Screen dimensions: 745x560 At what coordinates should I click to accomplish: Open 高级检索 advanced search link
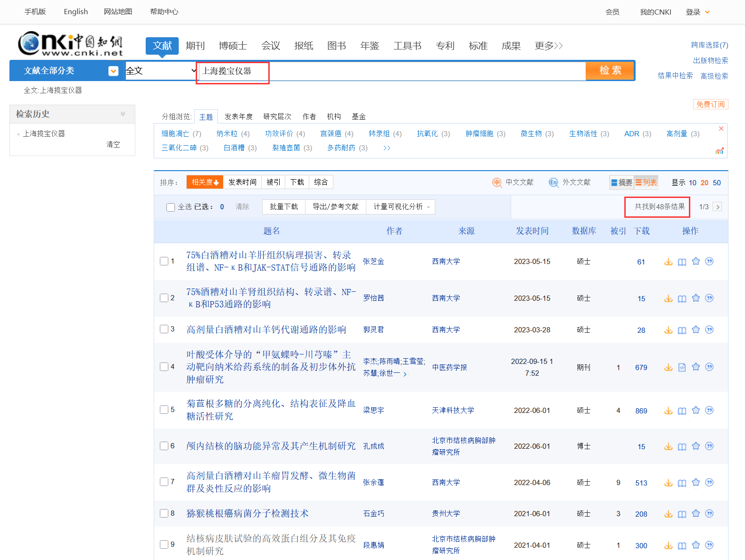pyautogui.click(x=714, y=76)
